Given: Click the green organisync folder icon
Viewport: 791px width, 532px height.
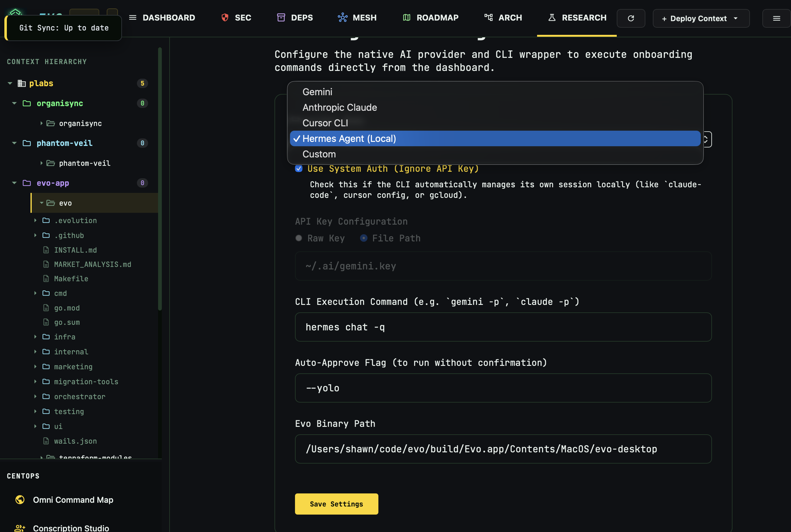Looking at the screenshot, I should 27,103.
